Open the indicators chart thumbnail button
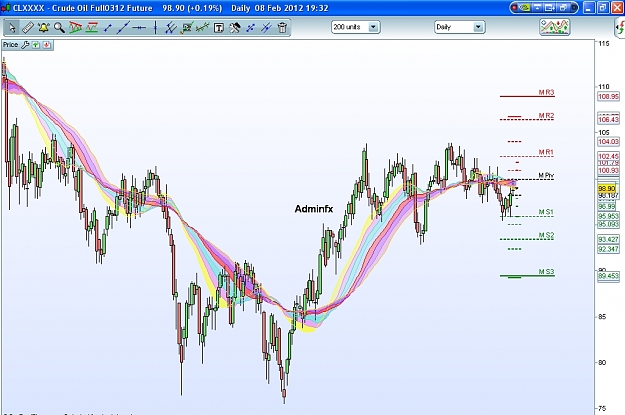Viewport: 625px width, 415px height. pos(554,27)
